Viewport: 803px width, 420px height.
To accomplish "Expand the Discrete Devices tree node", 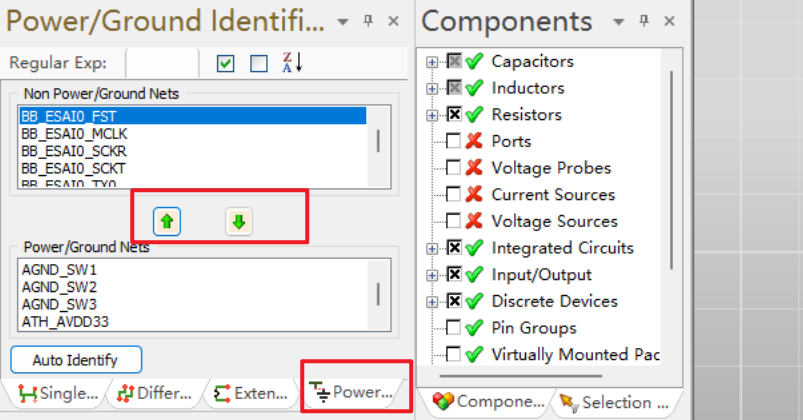I will click(x=432, y=302).
